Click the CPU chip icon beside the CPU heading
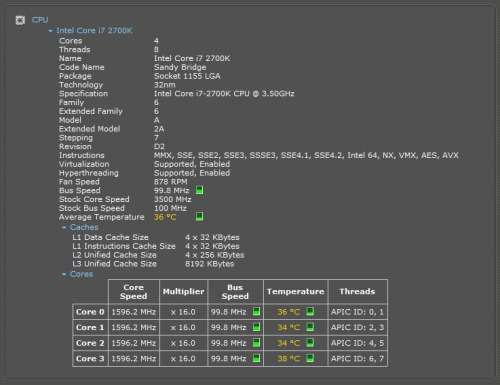Viewport: 500px width, 385px height. pos(20,20)
